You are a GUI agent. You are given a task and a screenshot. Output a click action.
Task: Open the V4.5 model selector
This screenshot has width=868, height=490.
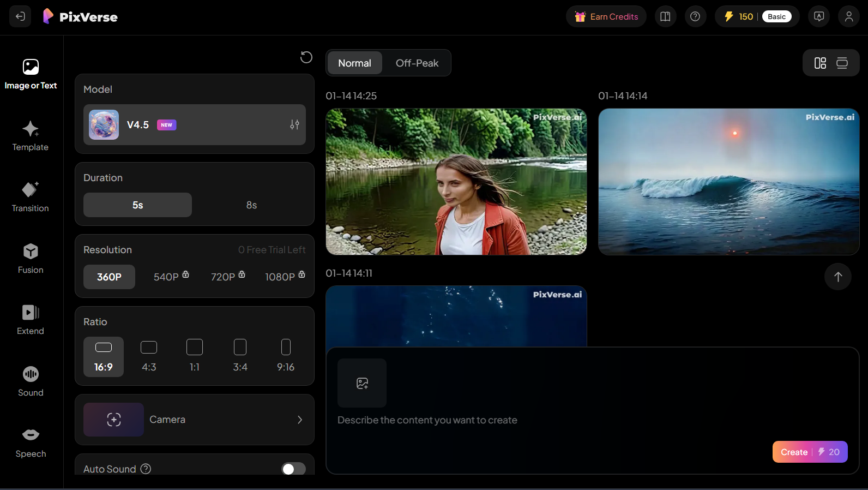[195, 124]
